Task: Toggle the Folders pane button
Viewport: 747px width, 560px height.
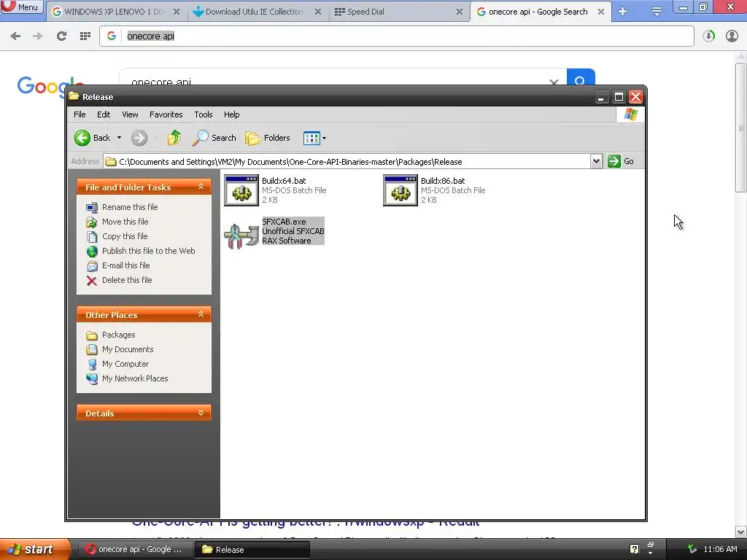Action: [x=268, y=138]
